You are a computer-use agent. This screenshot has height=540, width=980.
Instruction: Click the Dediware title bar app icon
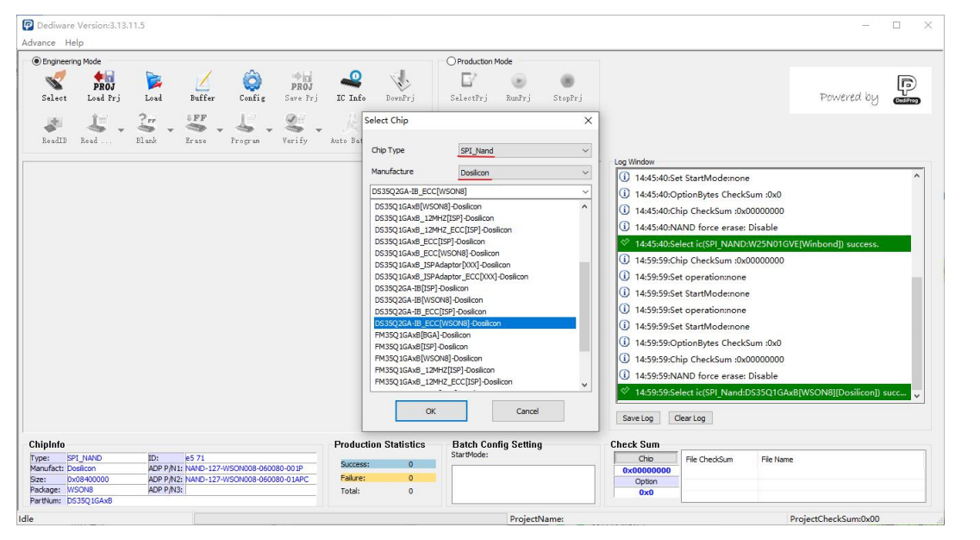coord(28,25)
